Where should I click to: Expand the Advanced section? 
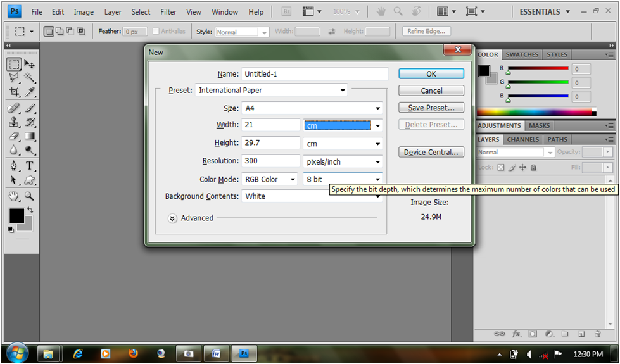coord(172,218)
